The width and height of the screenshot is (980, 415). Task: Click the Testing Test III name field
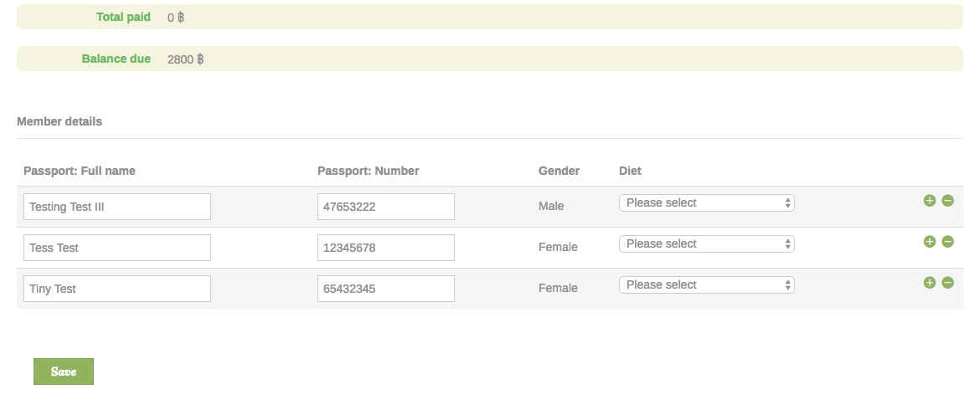[117, 207]
